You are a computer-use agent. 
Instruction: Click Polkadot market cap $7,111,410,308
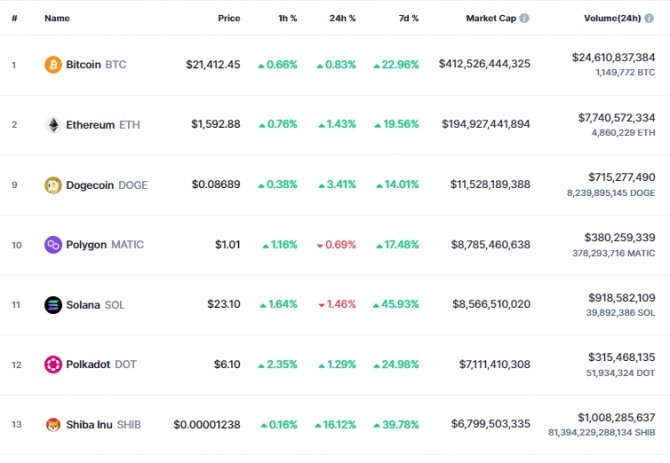(495, 364)
